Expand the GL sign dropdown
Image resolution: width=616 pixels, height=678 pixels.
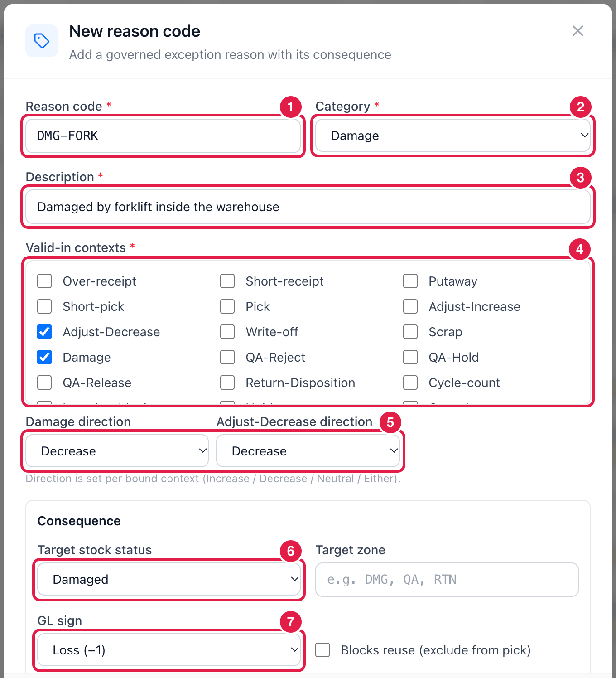point(169,650)
